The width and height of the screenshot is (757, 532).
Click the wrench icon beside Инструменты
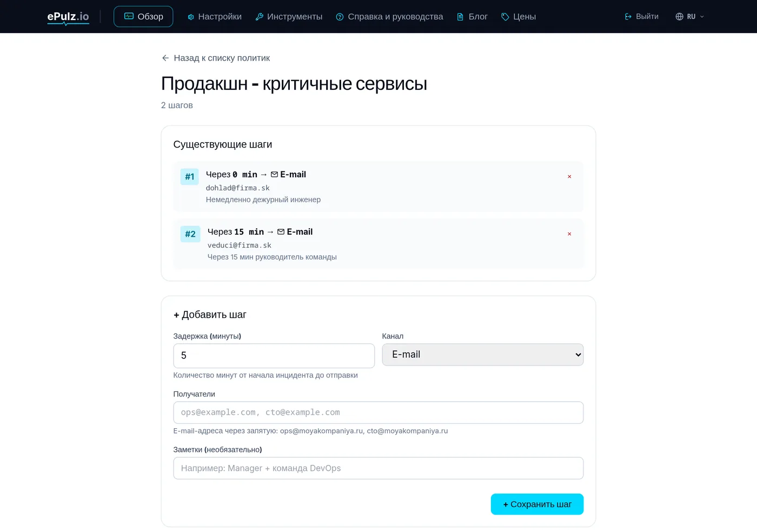click(x=260, y=17)
